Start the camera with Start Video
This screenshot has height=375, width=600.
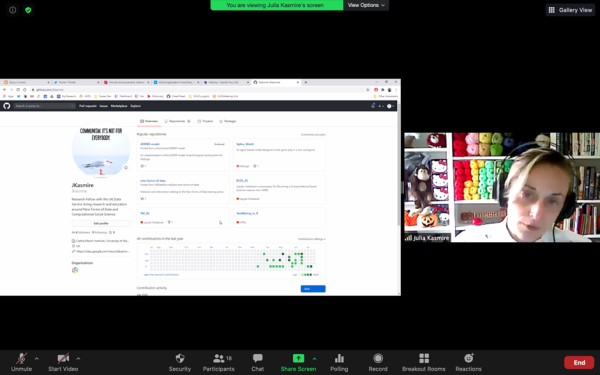pyautogui.click(x=63, y=362)
